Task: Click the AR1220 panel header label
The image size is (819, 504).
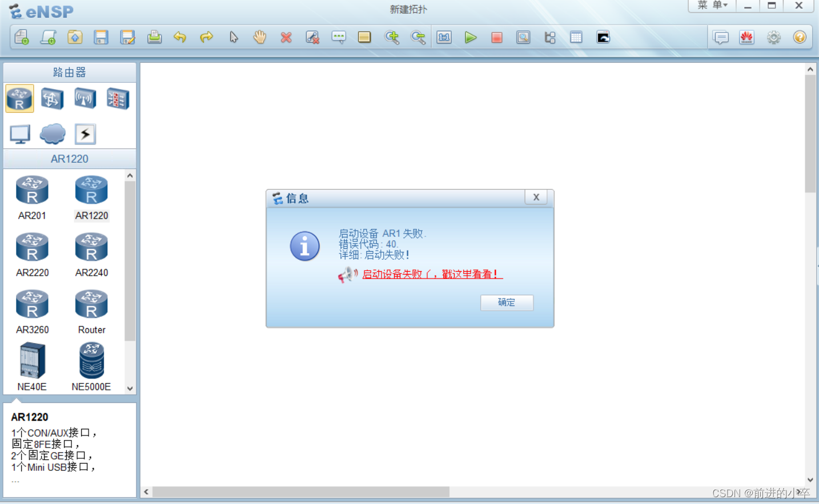Action: pos(69,159)
